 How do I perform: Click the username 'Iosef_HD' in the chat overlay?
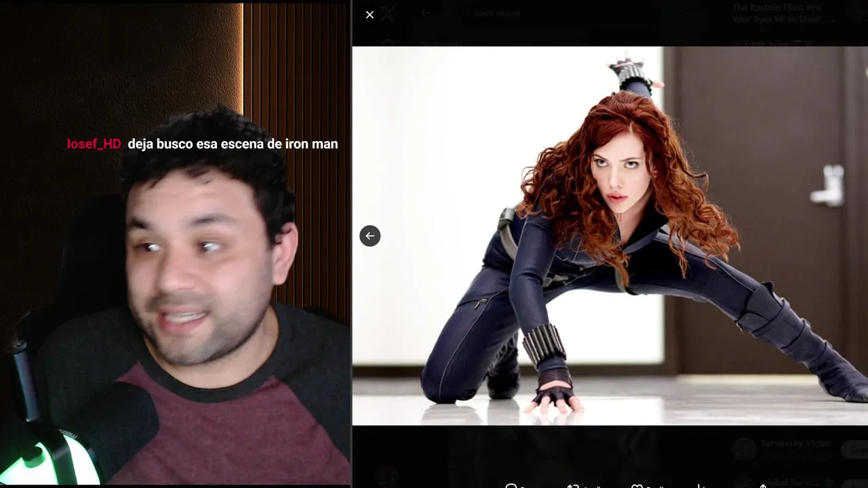(94, 144)
